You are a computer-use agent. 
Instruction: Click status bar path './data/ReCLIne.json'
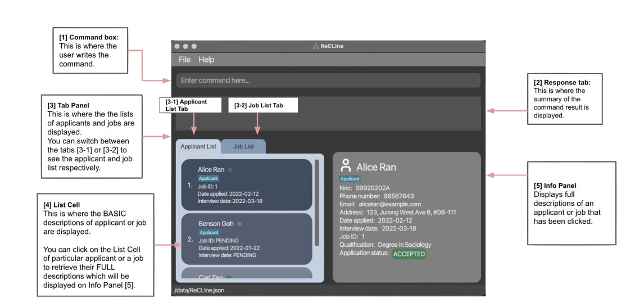click(199, 291)
